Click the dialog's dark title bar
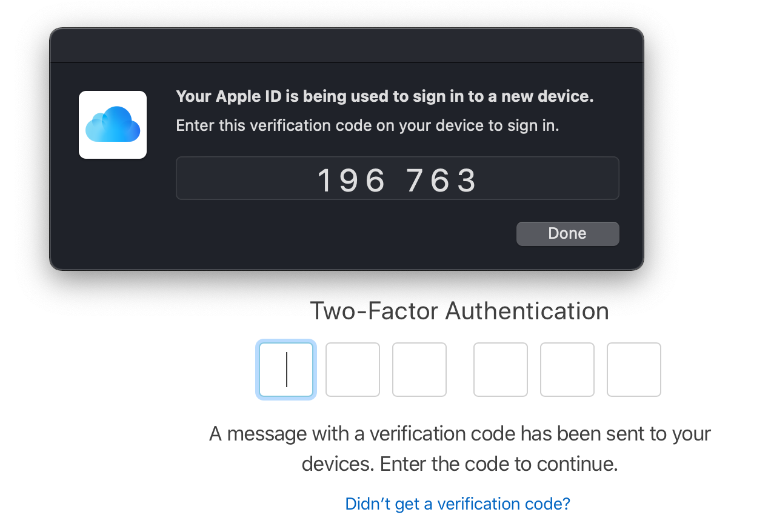Viewport: 771px width, 532px height. 345,44
